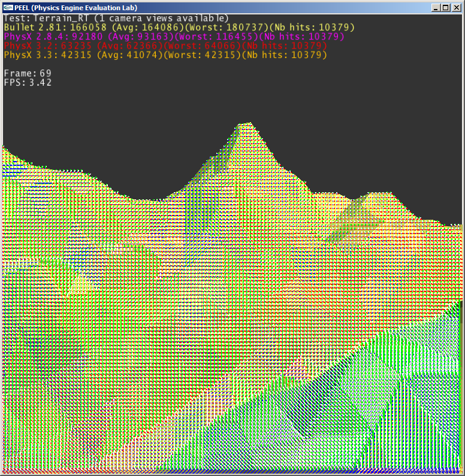
Task: Close the PEEL window
Action: click(x=456, y=8)
